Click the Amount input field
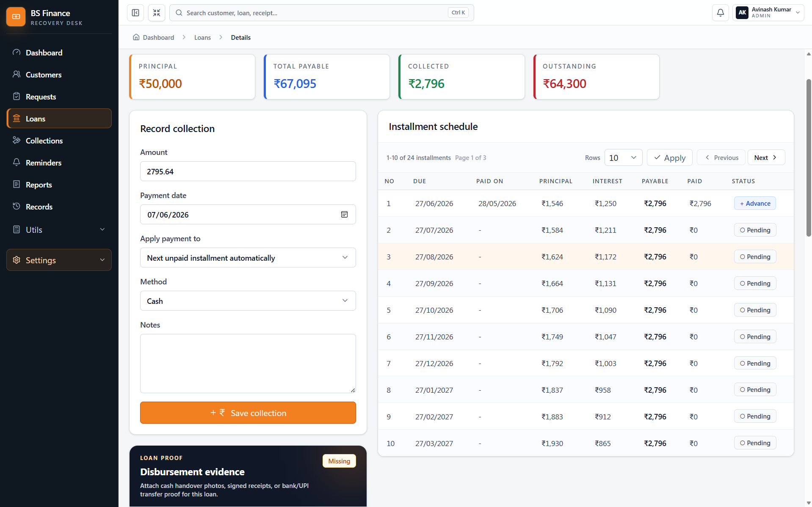The width and height of the screenshot is (812, 507). 248,171
